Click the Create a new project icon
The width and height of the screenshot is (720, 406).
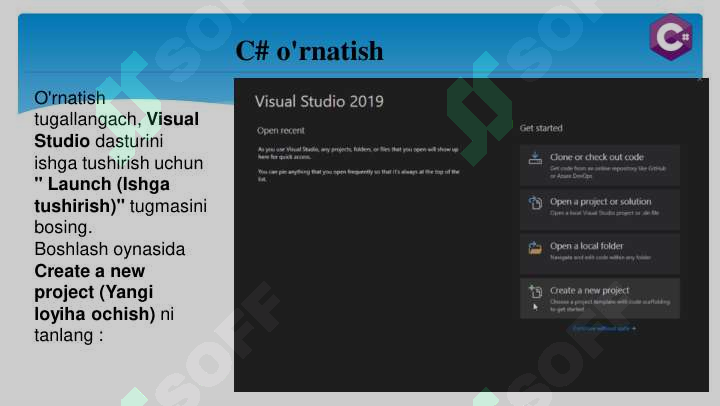pos(535,292)
